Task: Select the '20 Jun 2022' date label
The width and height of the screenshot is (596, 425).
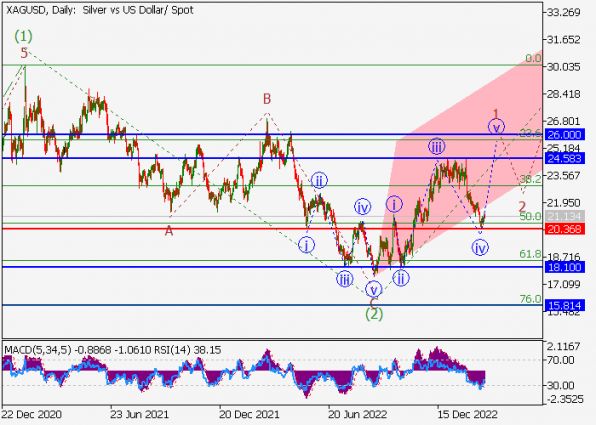Action: point(358,414)
